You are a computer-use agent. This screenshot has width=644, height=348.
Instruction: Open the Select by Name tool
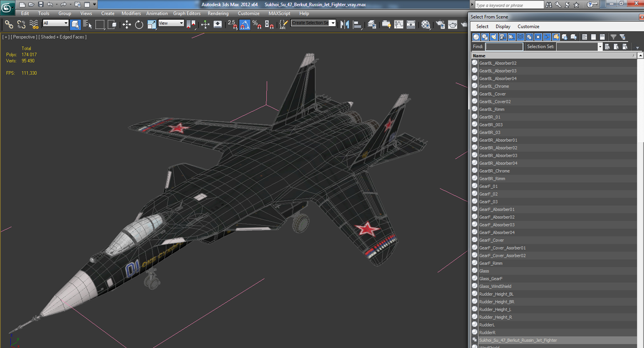(x=87, y=24)
